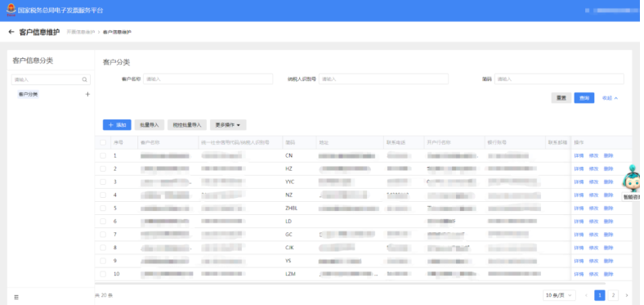Check the checkbox for row CN
The image size is (644, 305).
103,156
